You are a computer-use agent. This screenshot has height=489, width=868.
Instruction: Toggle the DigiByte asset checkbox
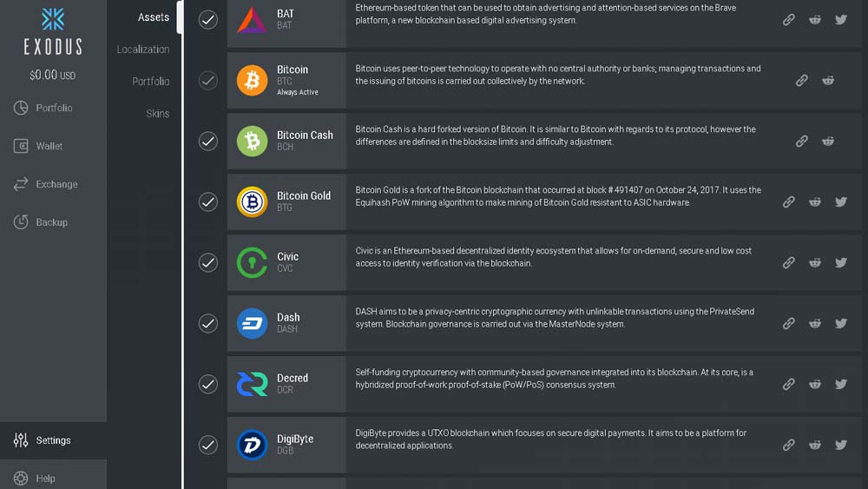coord(208,445)
